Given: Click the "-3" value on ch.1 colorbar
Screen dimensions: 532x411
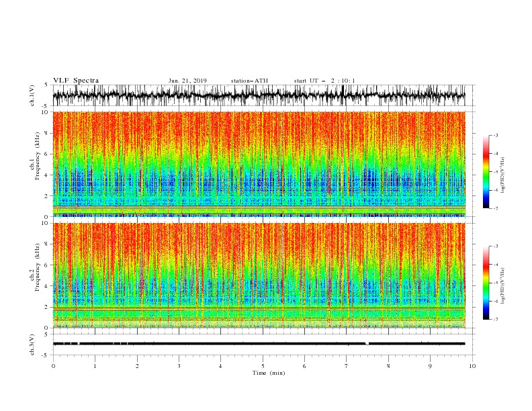Looking at the screenshot, I should 496,136.
